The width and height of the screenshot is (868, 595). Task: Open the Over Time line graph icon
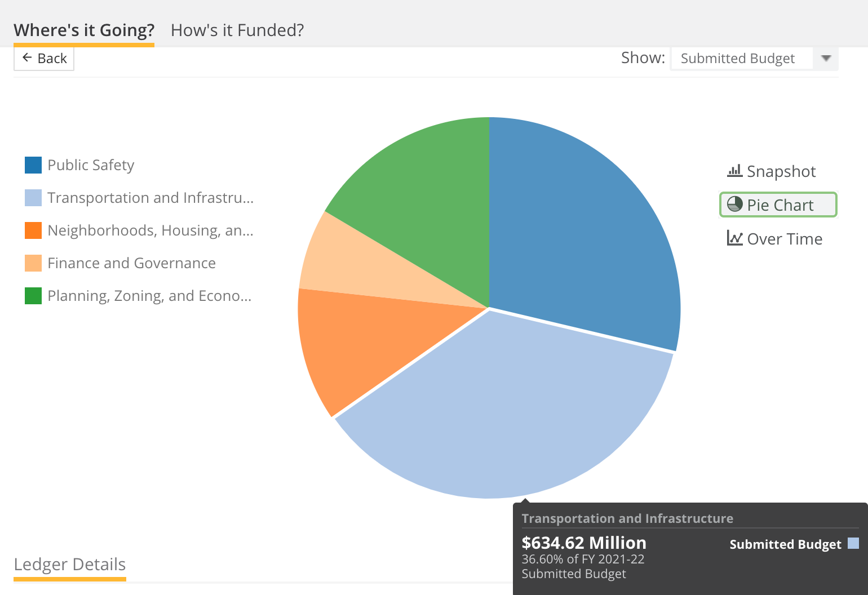(x=734, y=238)
